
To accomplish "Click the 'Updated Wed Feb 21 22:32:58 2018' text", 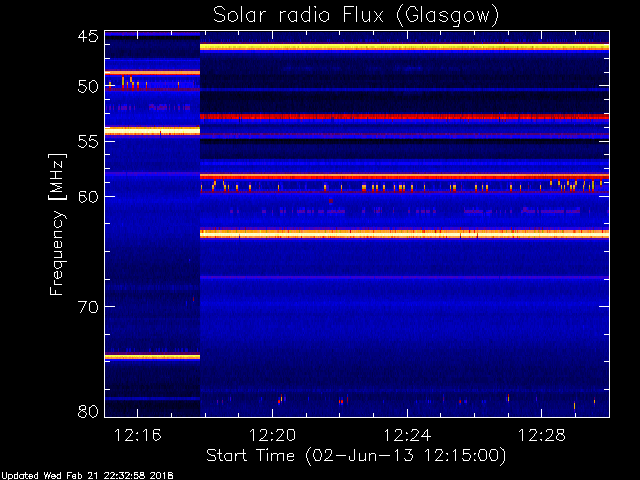I will point(87,476).
